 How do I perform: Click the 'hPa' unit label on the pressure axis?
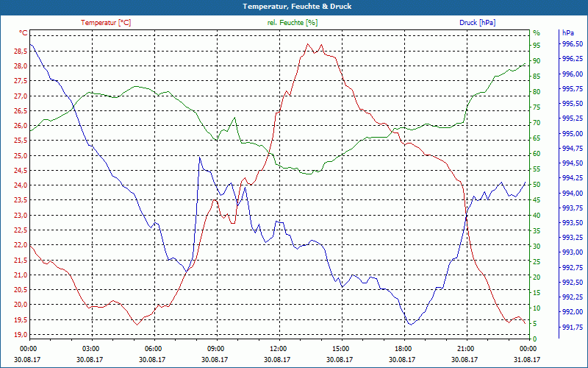pos(568,33)
